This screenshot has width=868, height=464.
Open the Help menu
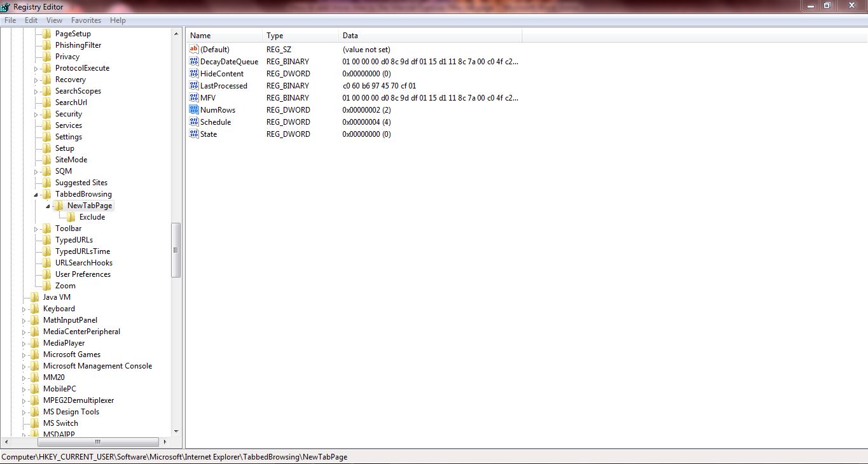coord(118,20)
